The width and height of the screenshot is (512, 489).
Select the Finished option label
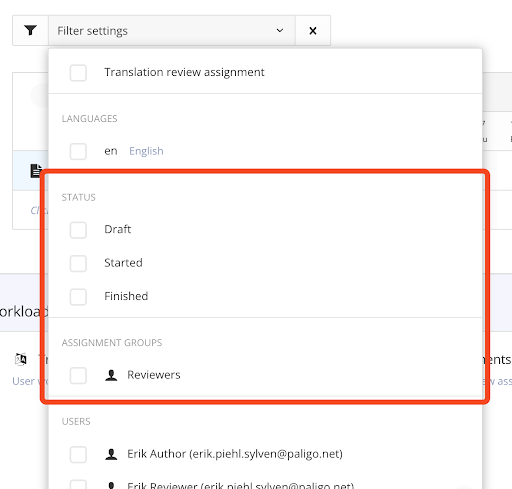pyautogui.click(x=126, y=296)
